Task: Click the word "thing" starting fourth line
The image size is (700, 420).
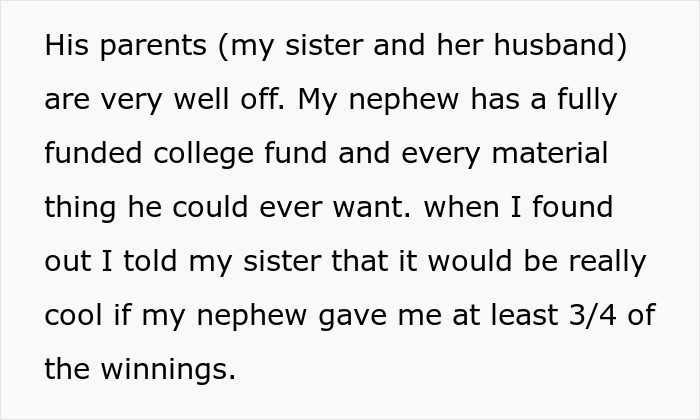Action: (80, 209)
